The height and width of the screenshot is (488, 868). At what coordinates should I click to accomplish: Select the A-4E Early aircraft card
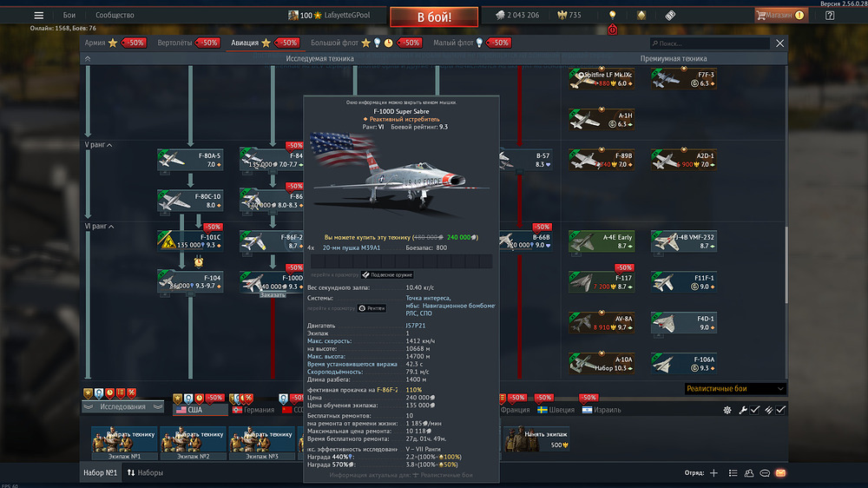602,241
